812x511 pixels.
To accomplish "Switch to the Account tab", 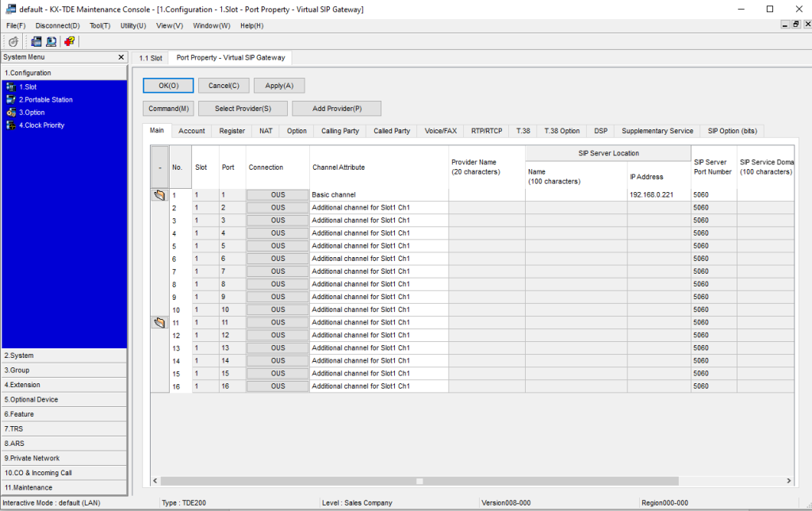I will click(192, 131).
